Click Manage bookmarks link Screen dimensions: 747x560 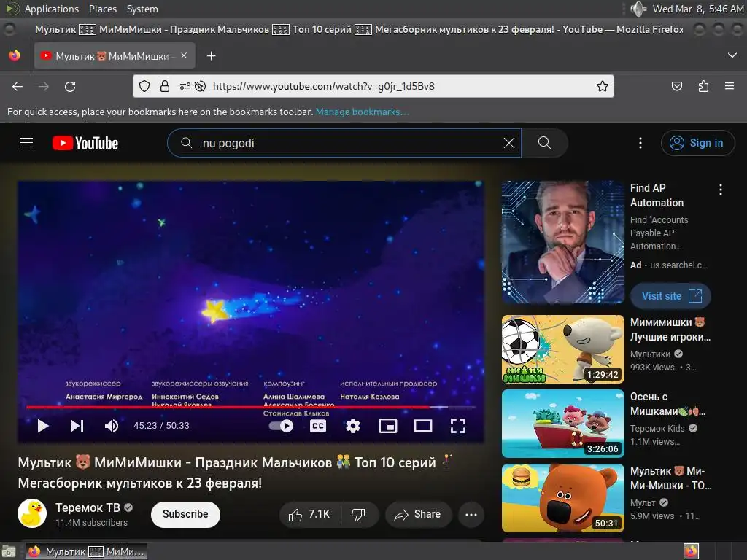tap(362, 112)
